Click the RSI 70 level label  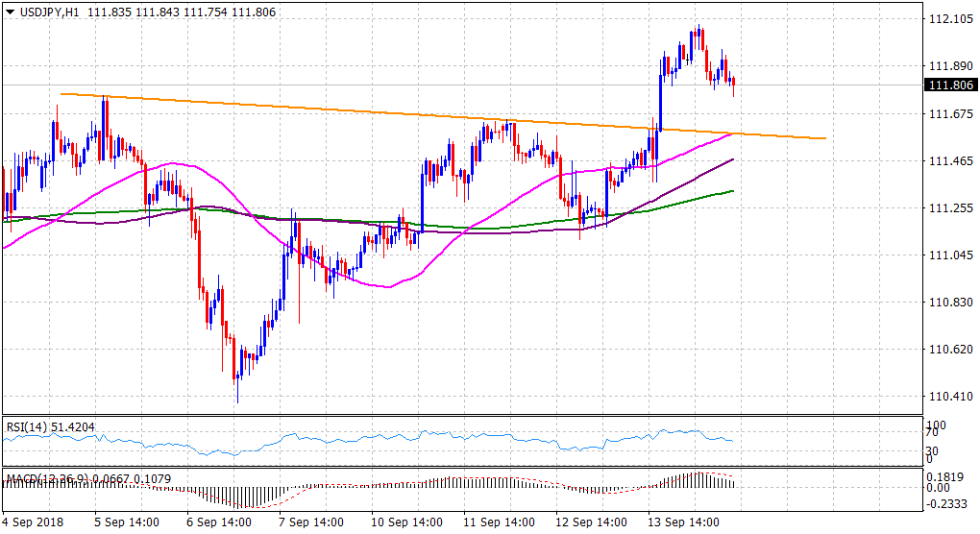932,434
